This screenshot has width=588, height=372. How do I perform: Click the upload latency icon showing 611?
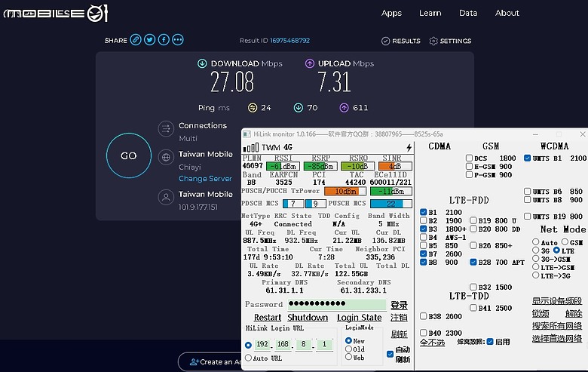(344, 108)
